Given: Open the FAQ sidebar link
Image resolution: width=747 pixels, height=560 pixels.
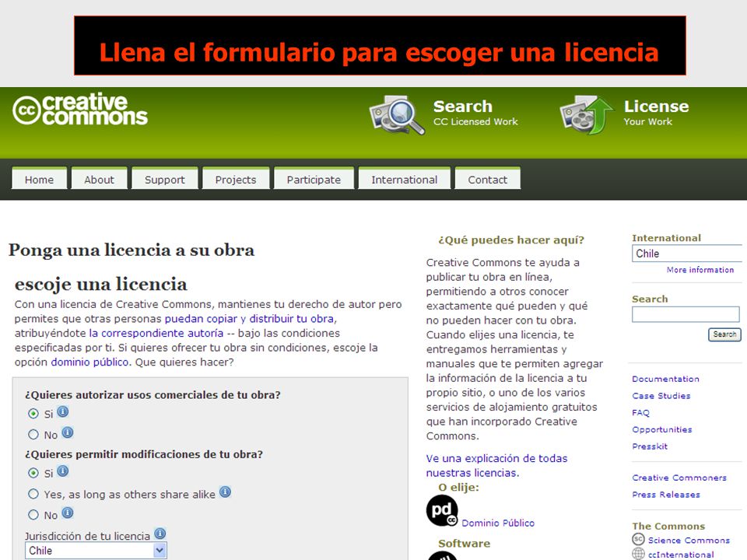Looking at the screenshot, I should 640,412.
